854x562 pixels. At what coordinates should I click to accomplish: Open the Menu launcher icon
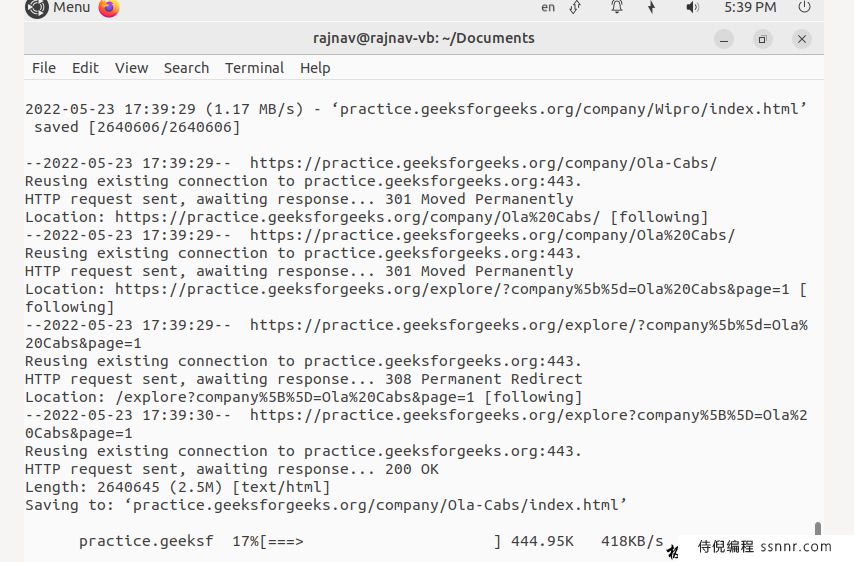coord(36,8)
